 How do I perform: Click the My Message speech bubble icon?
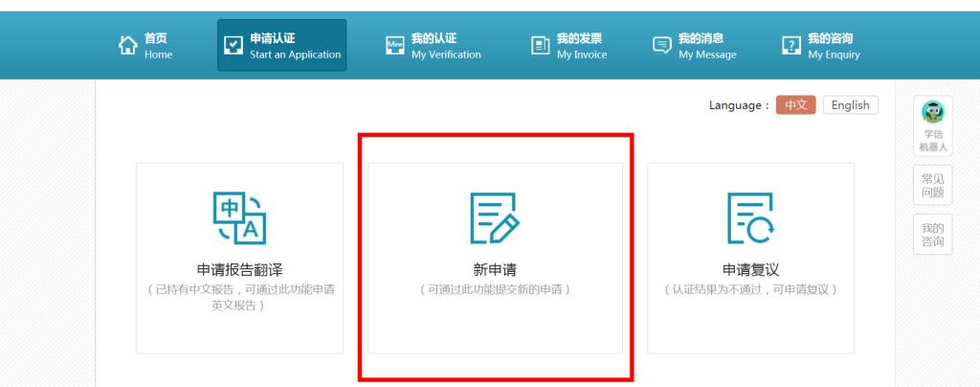[661, 46]
